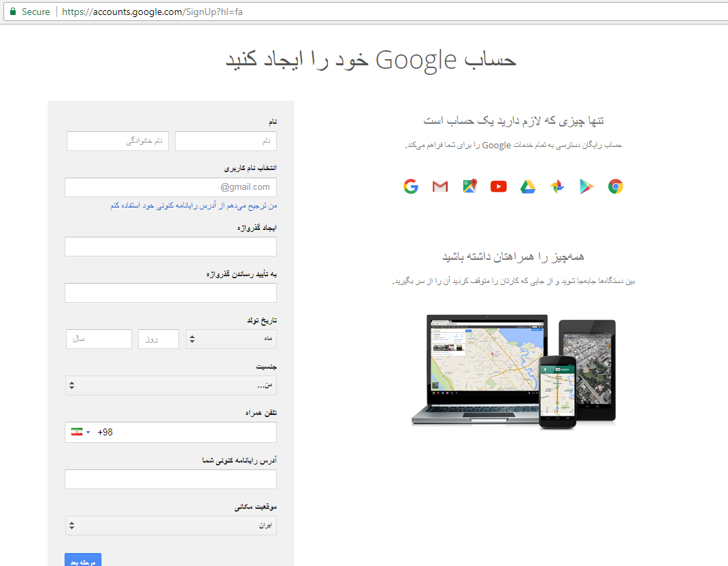Click the first name field نام

tap(226, 141)
